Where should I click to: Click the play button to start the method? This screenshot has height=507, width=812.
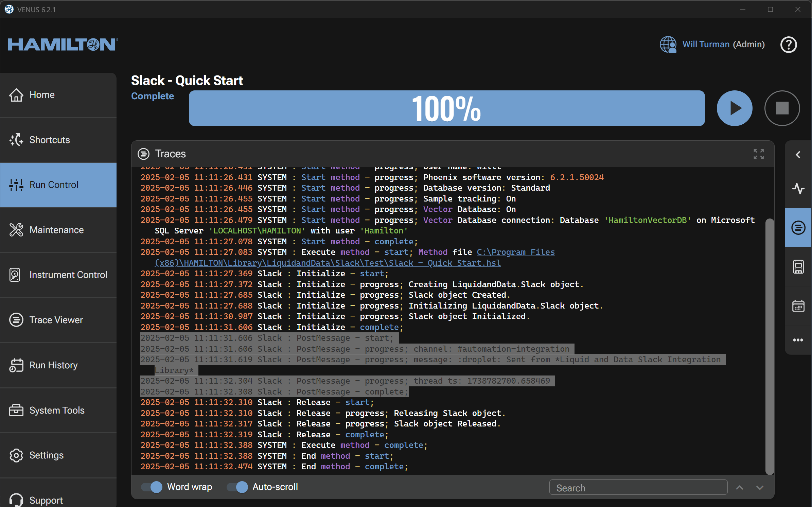tap(734, 108)
